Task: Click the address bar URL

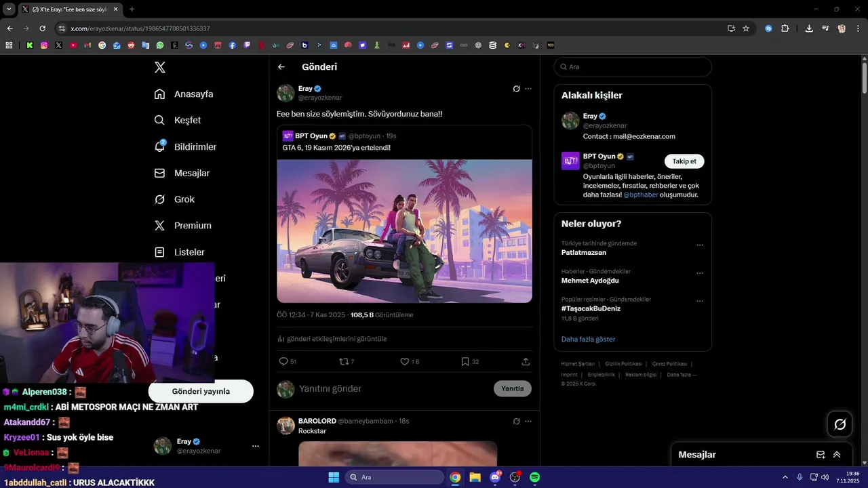Action: (140, 28)
